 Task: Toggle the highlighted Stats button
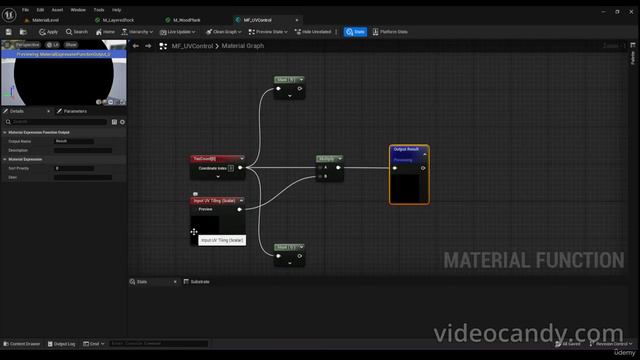(355, 32)
